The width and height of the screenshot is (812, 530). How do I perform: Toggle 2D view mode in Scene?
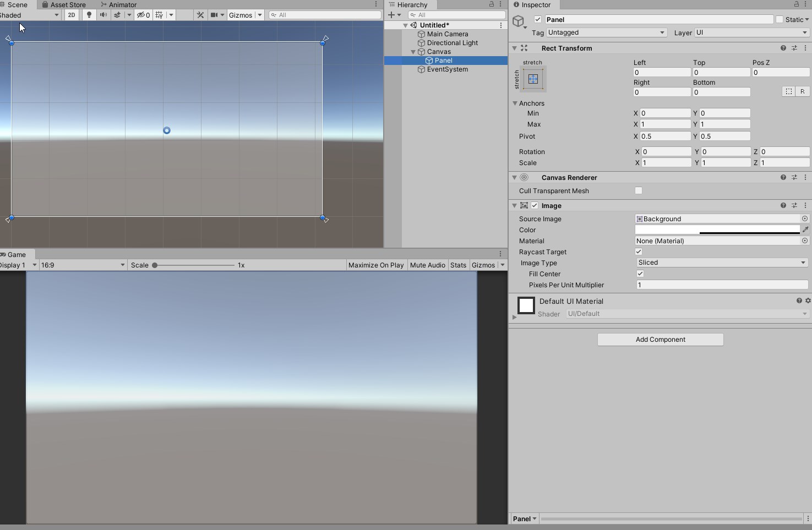click(x=72, y=15)
